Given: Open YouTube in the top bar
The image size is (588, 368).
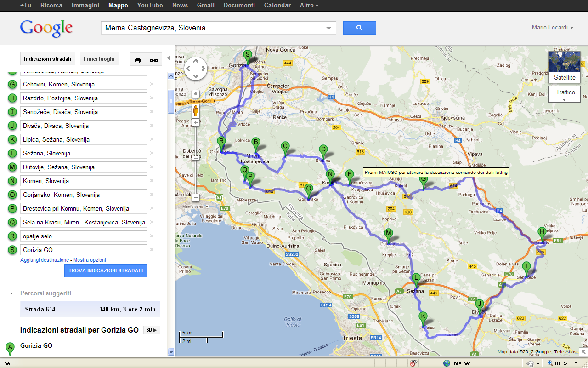Looking at the screenshot, I should pos(150,6).
